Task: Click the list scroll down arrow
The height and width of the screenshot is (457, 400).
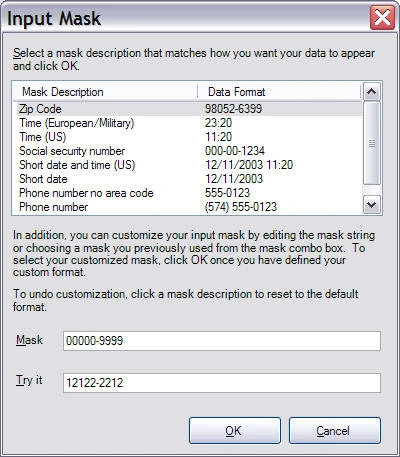Action: click(x=372, y=204)
